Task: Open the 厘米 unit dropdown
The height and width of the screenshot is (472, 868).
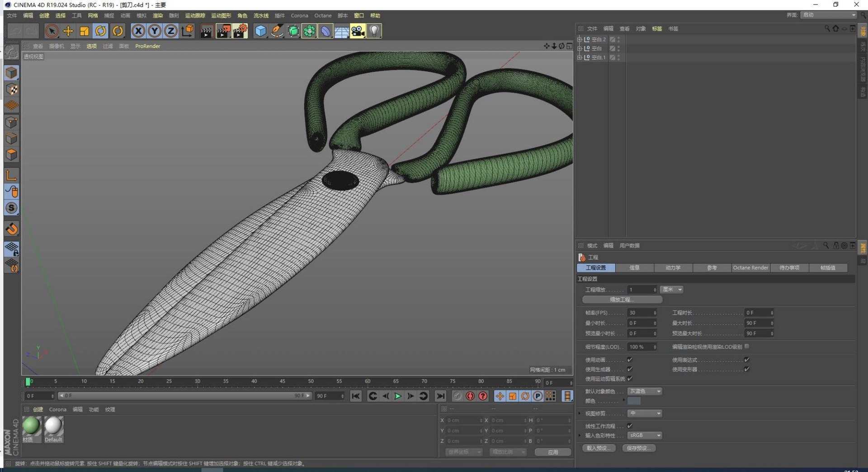Action: click(x=672, y=289)
